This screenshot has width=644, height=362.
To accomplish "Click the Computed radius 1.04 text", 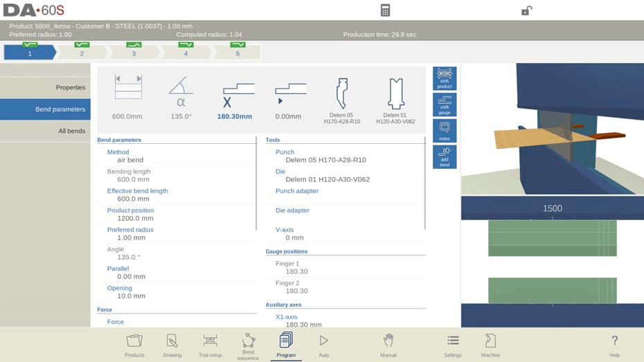I will tap(209, 35).
